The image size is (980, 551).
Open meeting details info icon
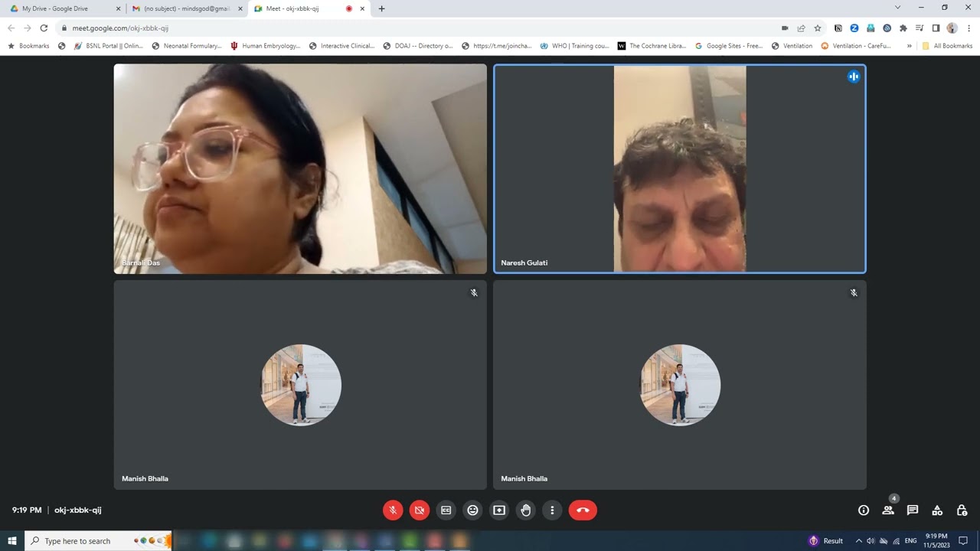point(864,510)
